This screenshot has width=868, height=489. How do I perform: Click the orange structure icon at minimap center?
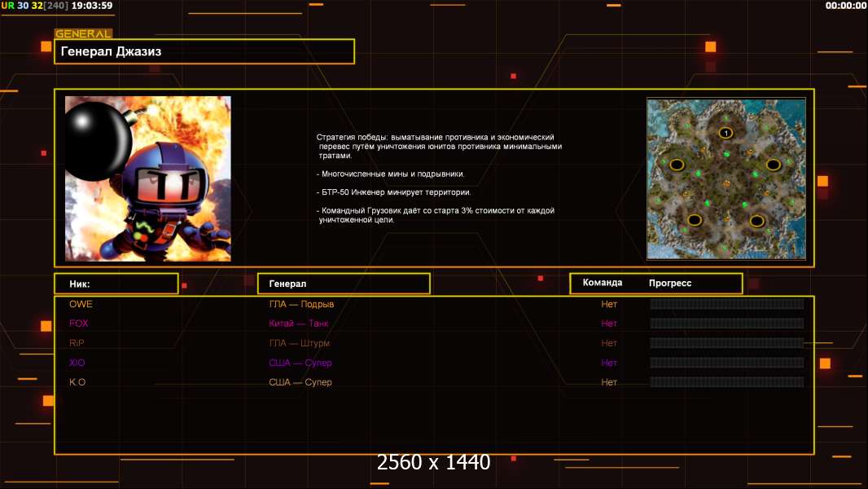(725, 181)
